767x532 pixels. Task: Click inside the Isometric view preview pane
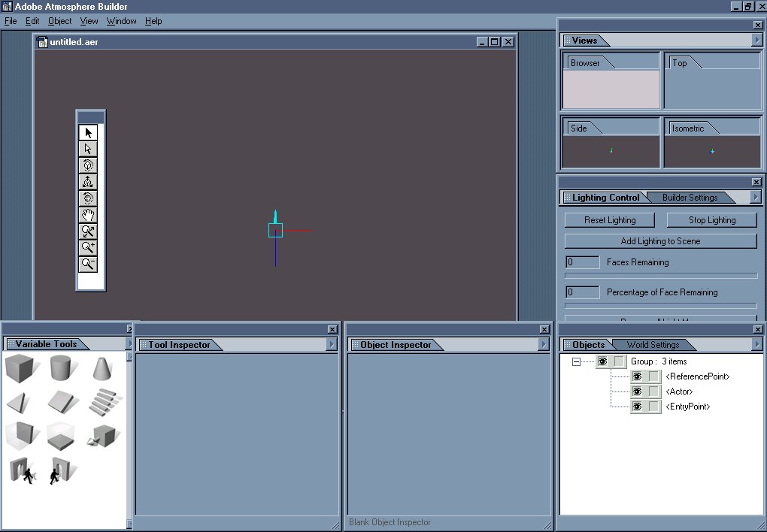(712, 152)
